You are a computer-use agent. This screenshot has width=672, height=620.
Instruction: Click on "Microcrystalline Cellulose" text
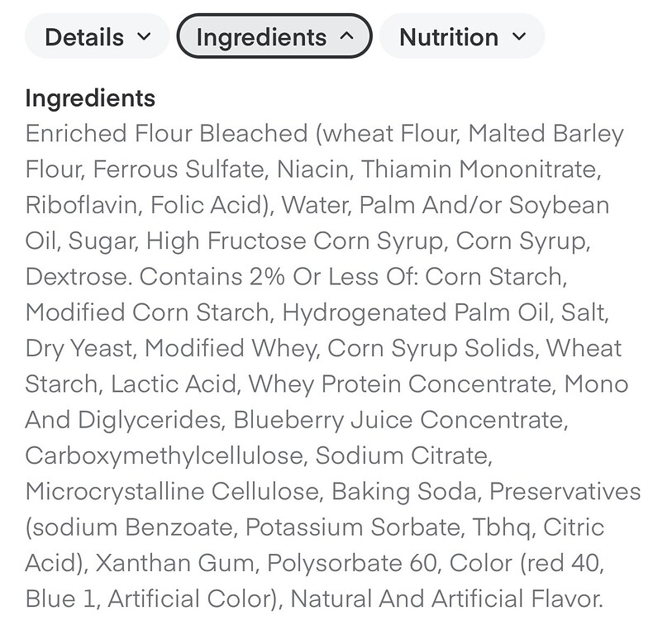(173, 491)
